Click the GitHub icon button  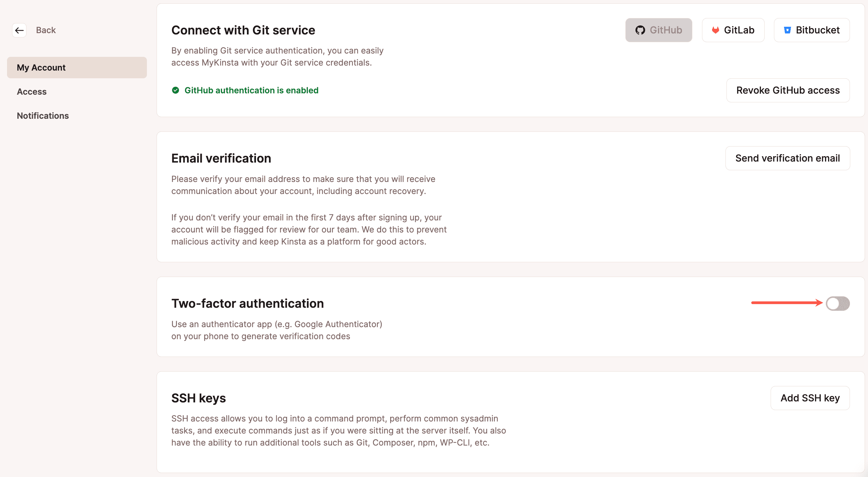pos(659,30)
